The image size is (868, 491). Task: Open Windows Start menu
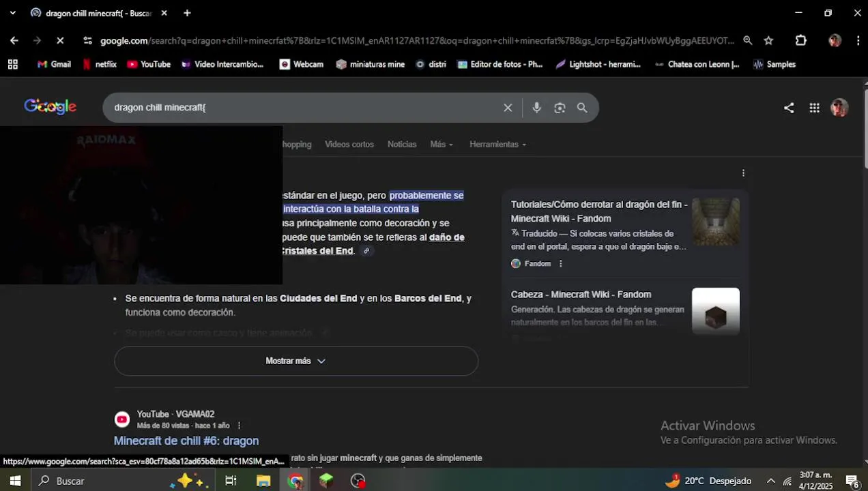[15, 481]
